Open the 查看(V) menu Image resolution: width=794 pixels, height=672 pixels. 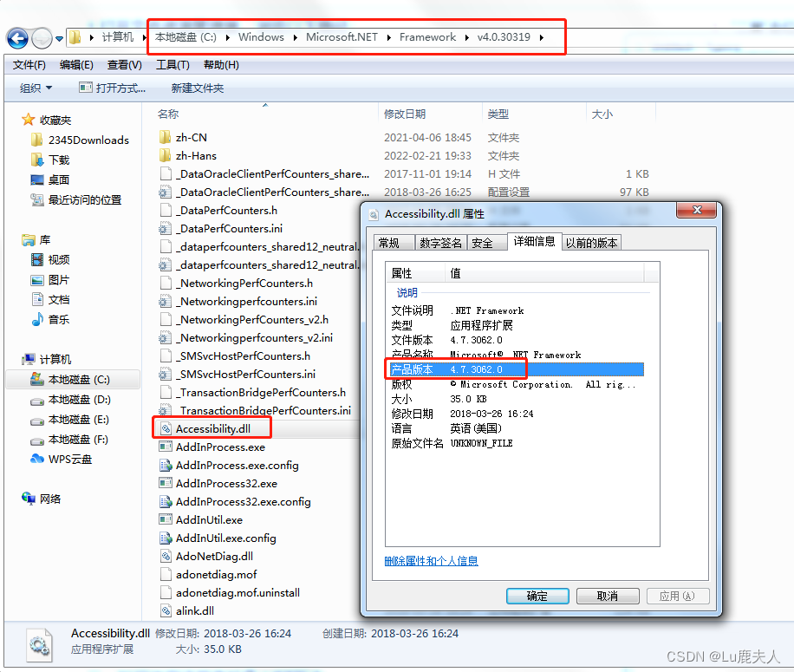pyautogui.click(x=125, y=65)
